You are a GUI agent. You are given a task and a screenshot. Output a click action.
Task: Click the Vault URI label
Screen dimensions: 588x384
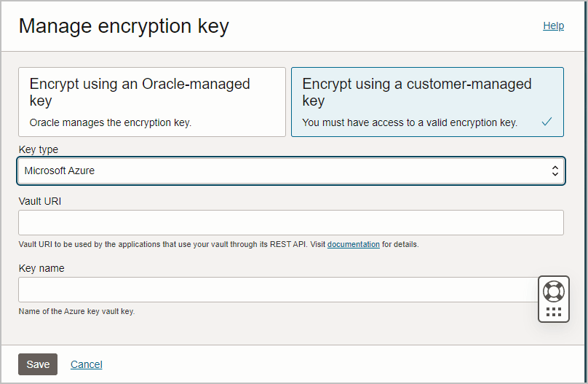39,201
